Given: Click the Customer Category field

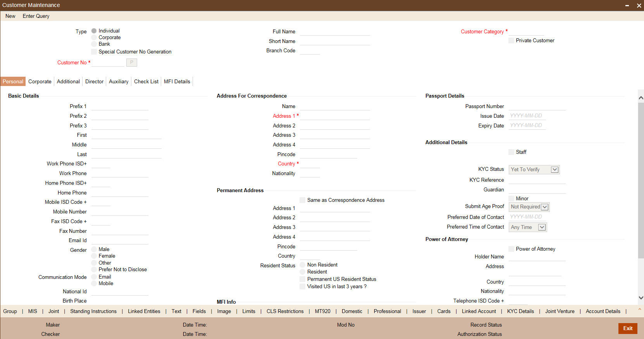Looking at the screenshot, I should click(526, 31).
